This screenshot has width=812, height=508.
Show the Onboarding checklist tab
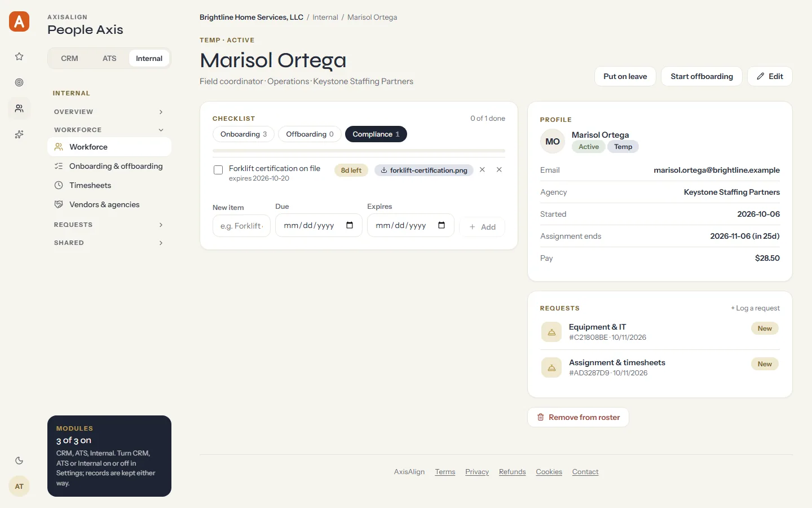tap(244, 134)
